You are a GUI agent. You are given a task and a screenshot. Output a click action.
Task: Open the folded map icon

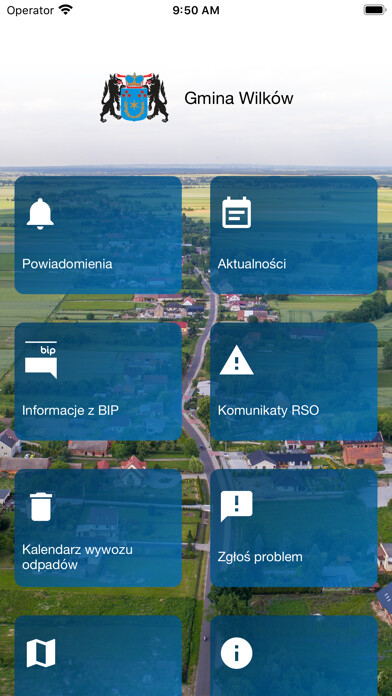tap(41, 653)
